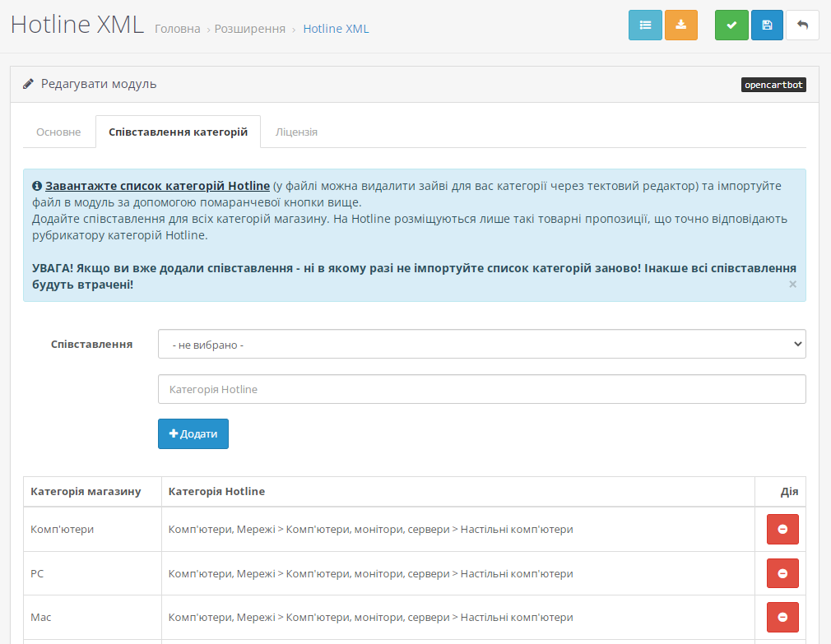Remove the Mac category mapping row

click(x=782, y=617)
